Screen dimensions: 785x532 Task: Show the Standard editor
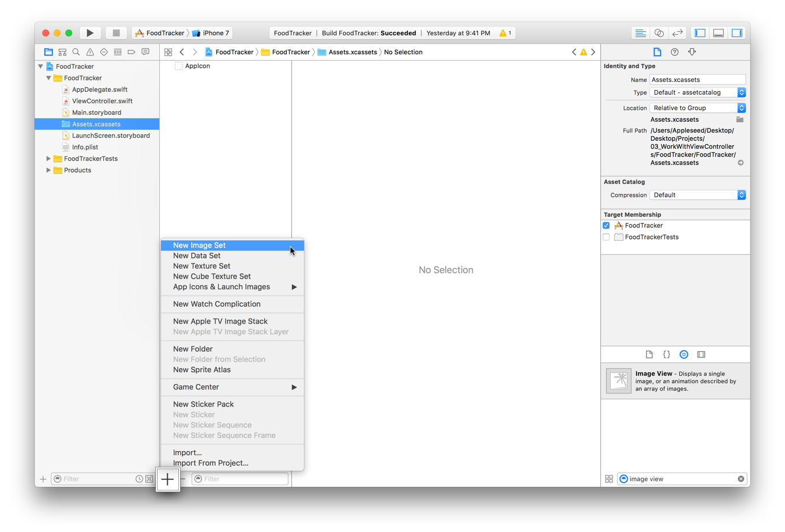pyautogui.click(x=640, y=33)
